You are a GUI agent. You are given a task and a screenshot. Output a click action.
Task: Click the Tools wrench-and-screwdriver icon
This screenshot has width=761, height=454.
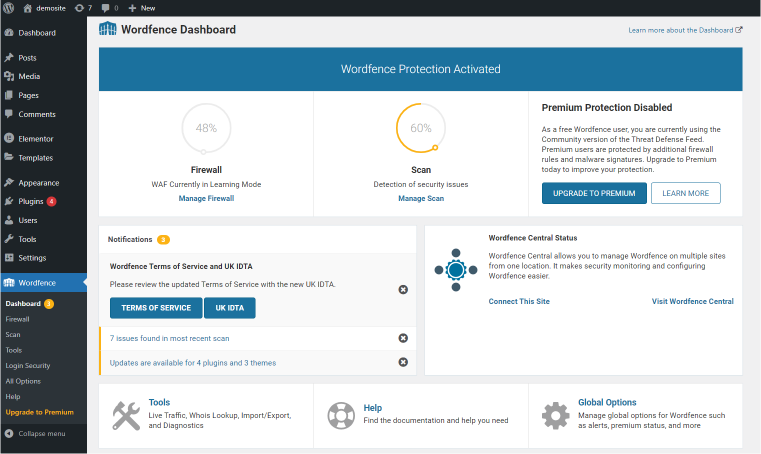pyautogui.click(x=126, y=416)
